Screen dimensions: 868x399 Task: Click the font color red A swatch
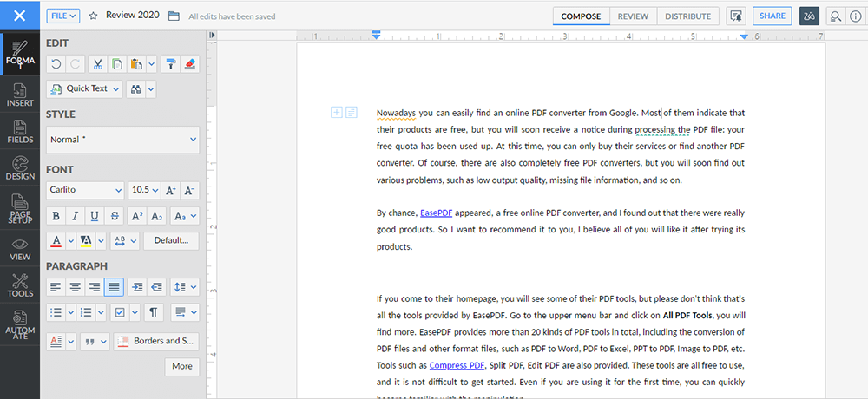click(56, 240)
